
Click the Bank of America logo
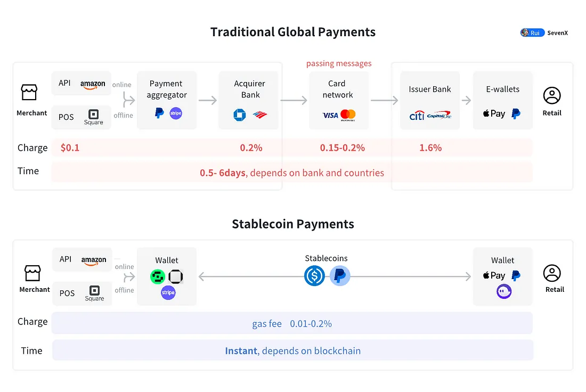(260, 115)
